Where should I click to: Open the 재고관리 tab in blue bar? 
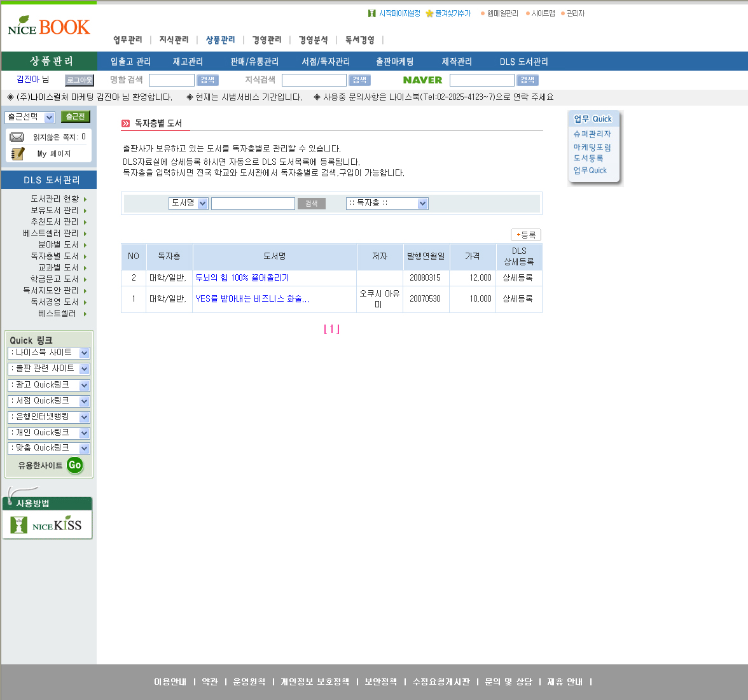pyautogui.click(x=188, y=62)
